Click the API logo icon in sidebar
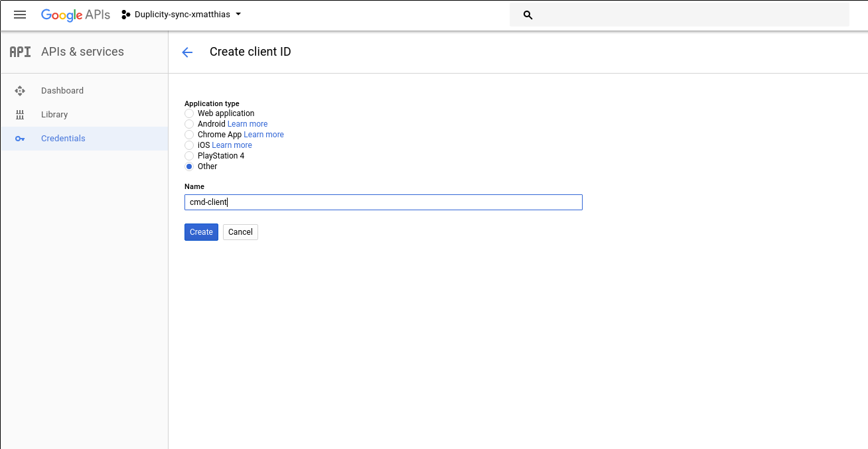Screen dimensions: 868x449 (21, 52)
